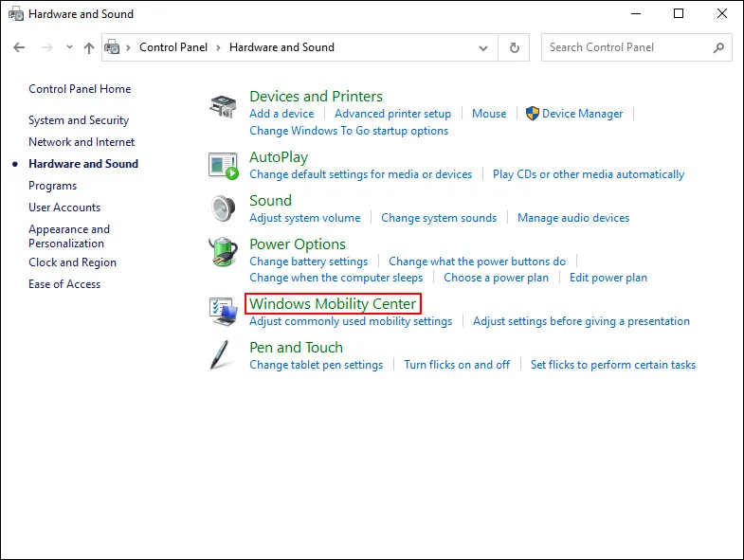Click the AutoPlay category icon
This screenshot has width=744, height=560.
click(x=223, y=166)
